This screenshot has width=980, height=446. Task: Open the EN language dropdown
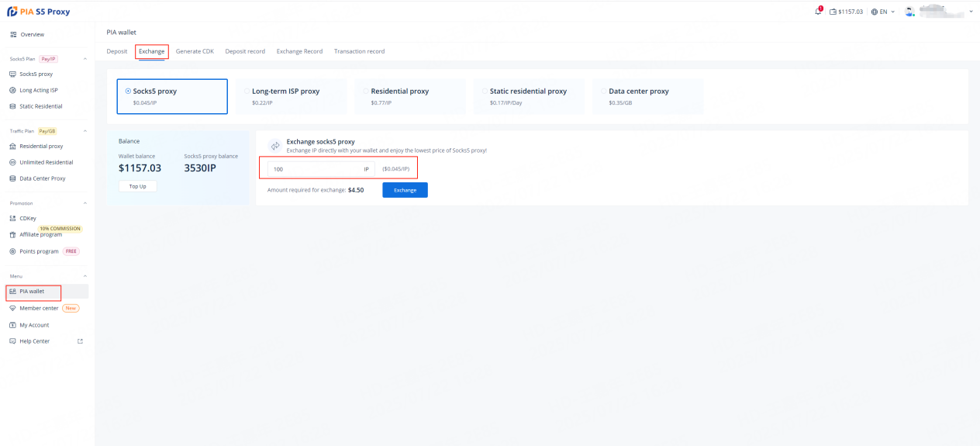coord(882,12)
